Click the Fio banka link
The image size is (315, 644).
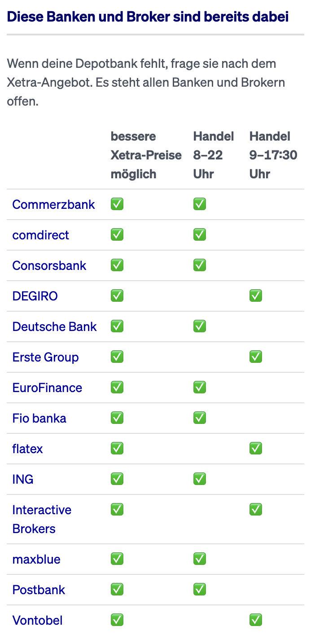[39, 418]
